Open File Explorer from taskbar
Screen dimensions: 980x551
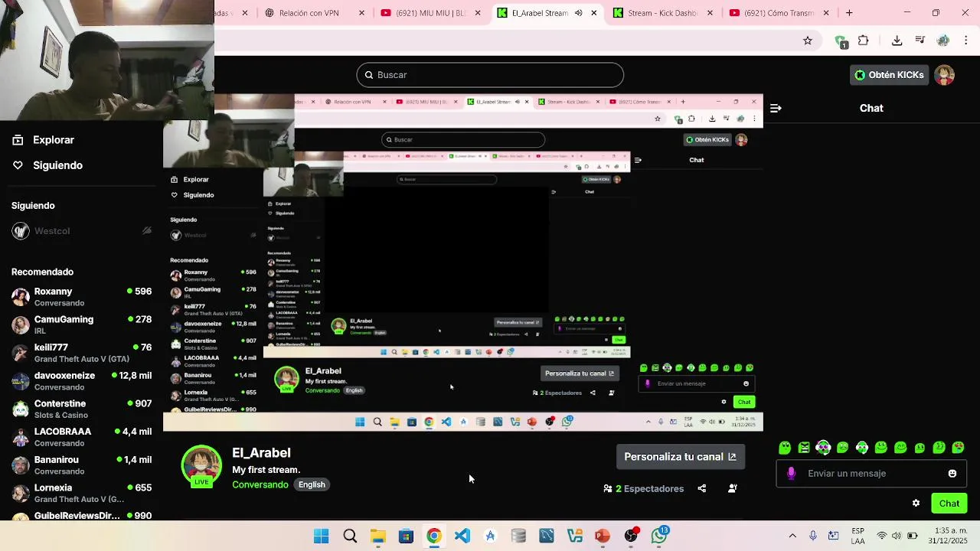click(377, 536)
